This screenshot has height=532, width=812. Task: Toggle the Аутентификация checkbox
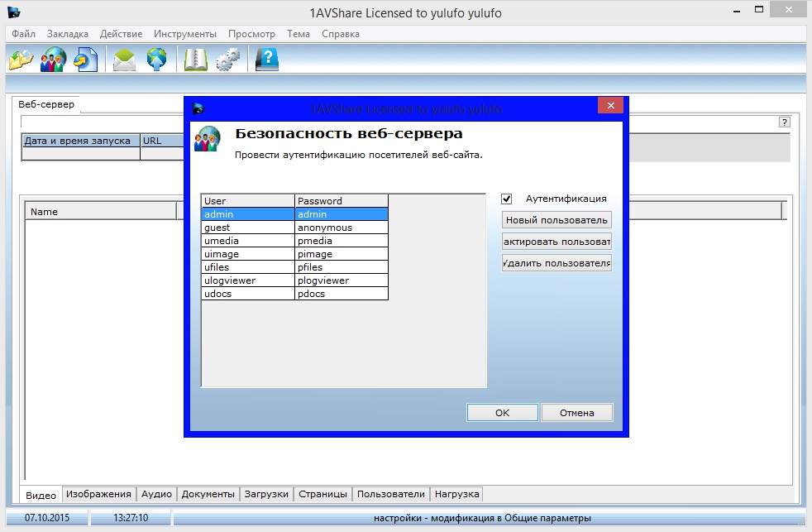pyautogui.click(x=506, y=199)
